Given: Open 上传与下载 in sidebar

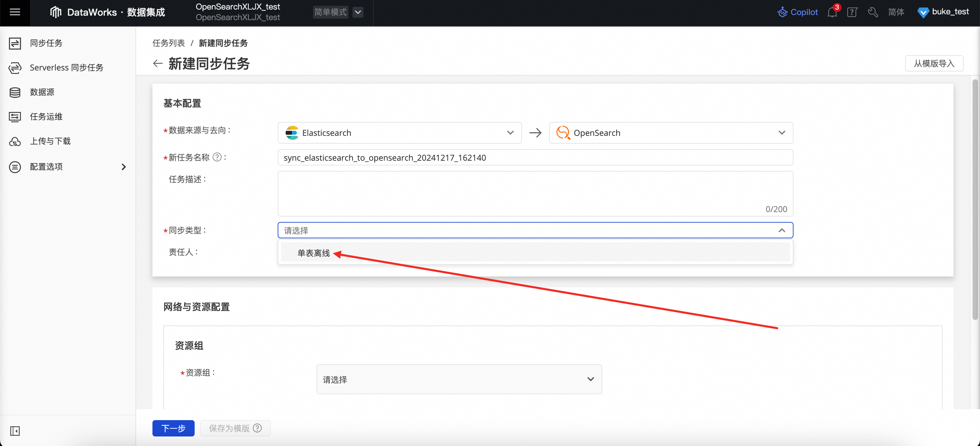Looking at the screenshot, I should [x=50, y=142].
